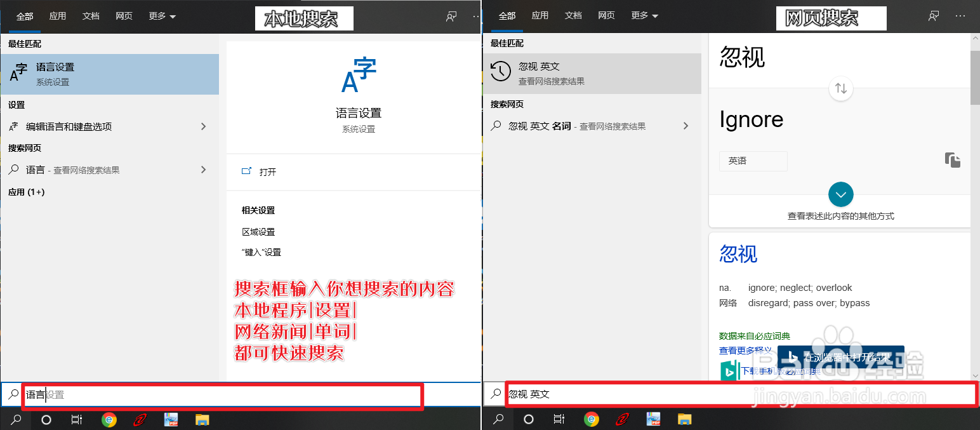The height and width of the screenshot is (430, 980).
Task: Click the large 语言设置 icon in preview pane
Action: 359,75
